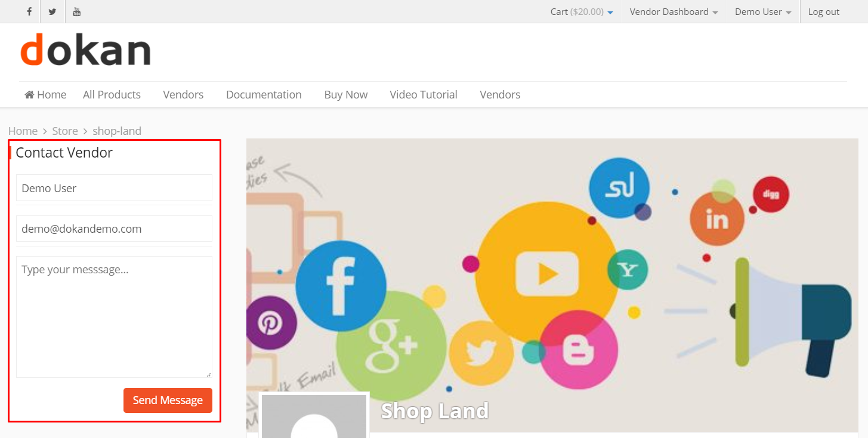The width and height of the screenshot is (868, 438).
Task: Open the YouTube icon in the top bar
Action: click(76, 11)
